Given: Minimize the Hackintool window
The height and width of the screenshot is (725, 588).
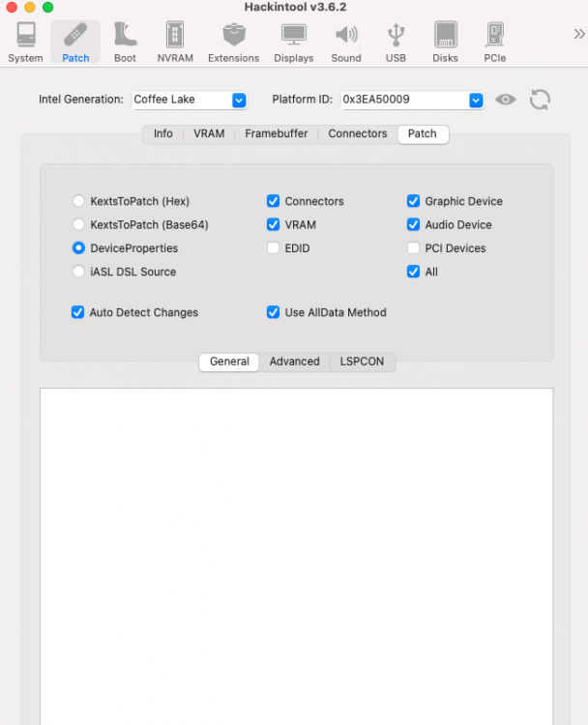Looking at the screenshot, I should click(x=30, y=7).
